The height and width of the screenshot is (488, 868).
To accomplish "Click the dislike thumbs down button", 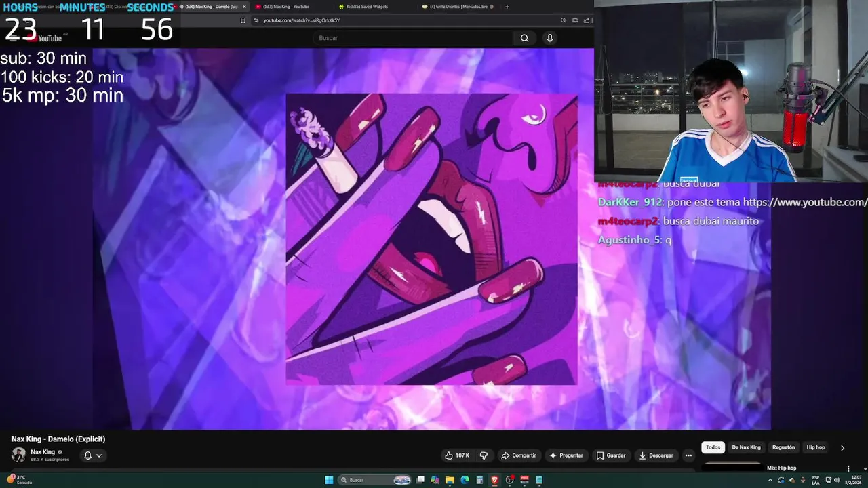I will [484, 455].
